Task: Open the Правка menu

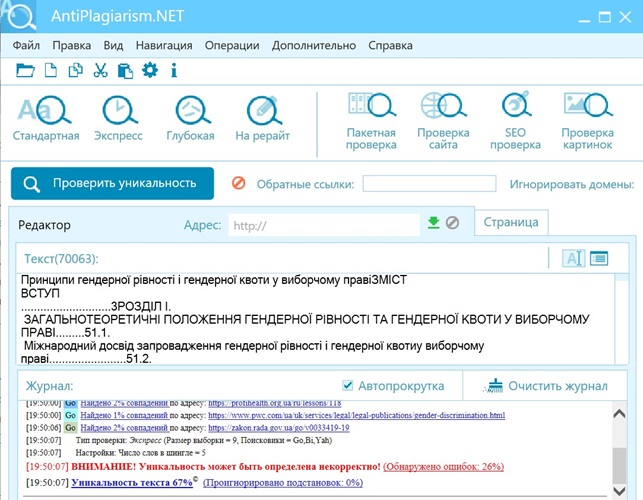Action: [x=72, y=45]
